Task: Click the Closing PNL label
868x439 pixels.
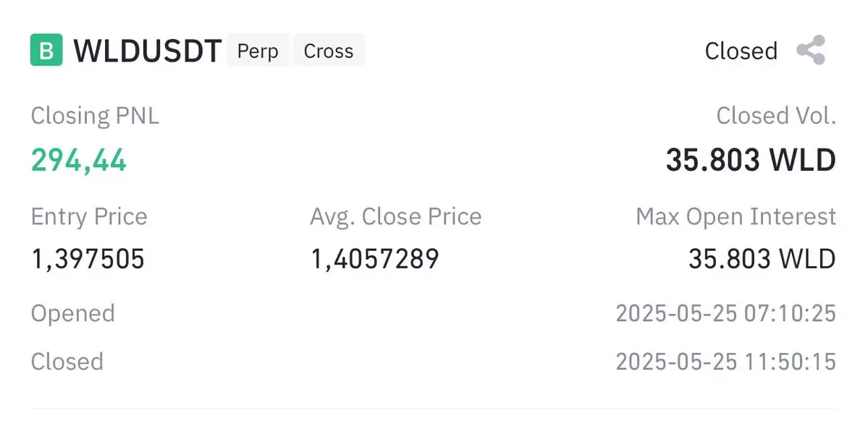Action: pyautogui.click(x=95, y=116)
